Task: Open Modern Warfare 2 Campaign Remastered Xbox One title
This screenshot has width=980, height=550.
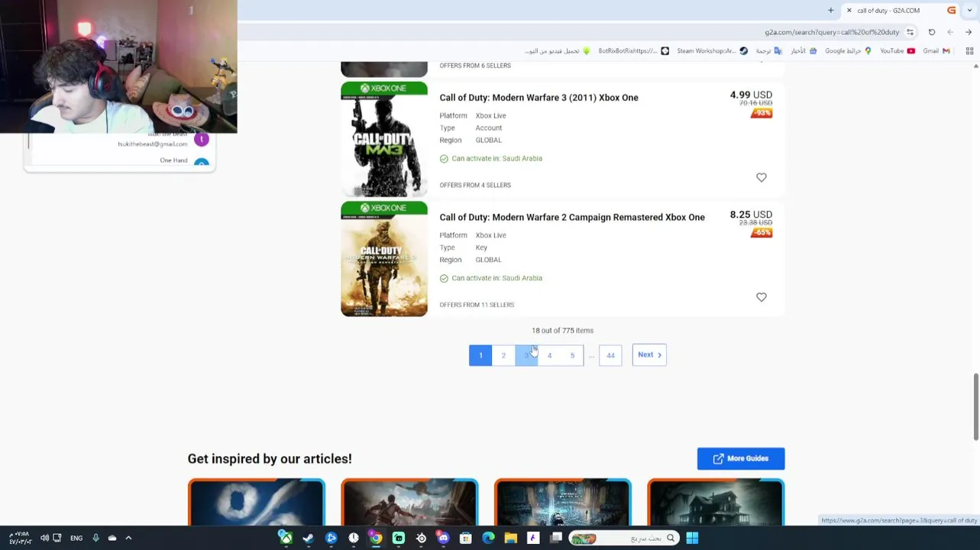Action: tap(572, 218)
